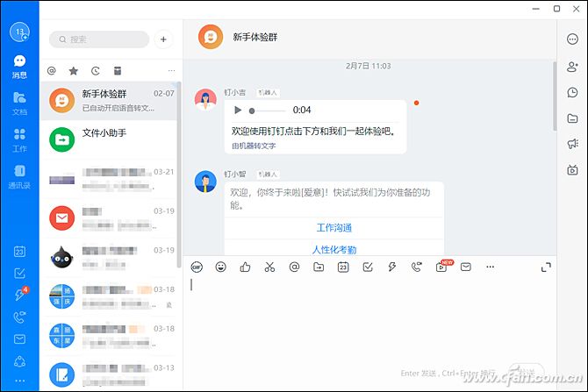The width and height of the screenshot is (588, 392).
Task: Open the Documents (文档) section
Action: coord(19,103)
